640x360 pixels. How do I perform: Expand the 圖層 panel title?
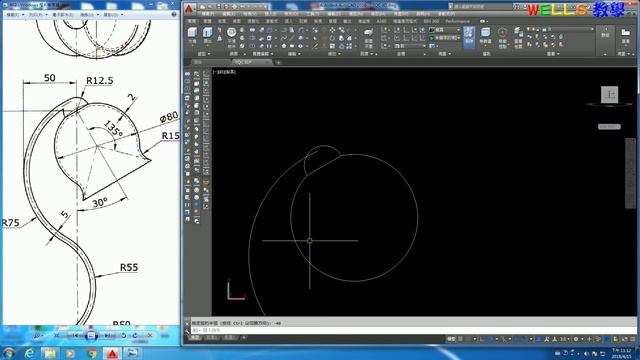(553, 54)
